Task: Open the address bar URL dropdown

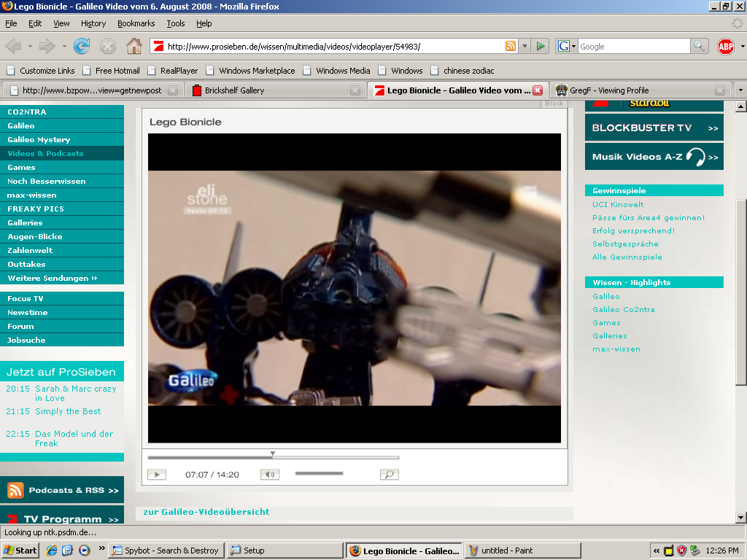Action: (x=524, y=46)
